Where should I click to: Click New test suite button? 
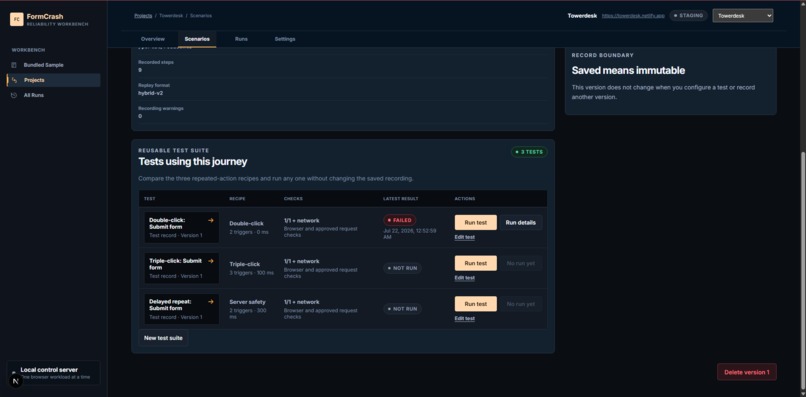click(163, 338)
